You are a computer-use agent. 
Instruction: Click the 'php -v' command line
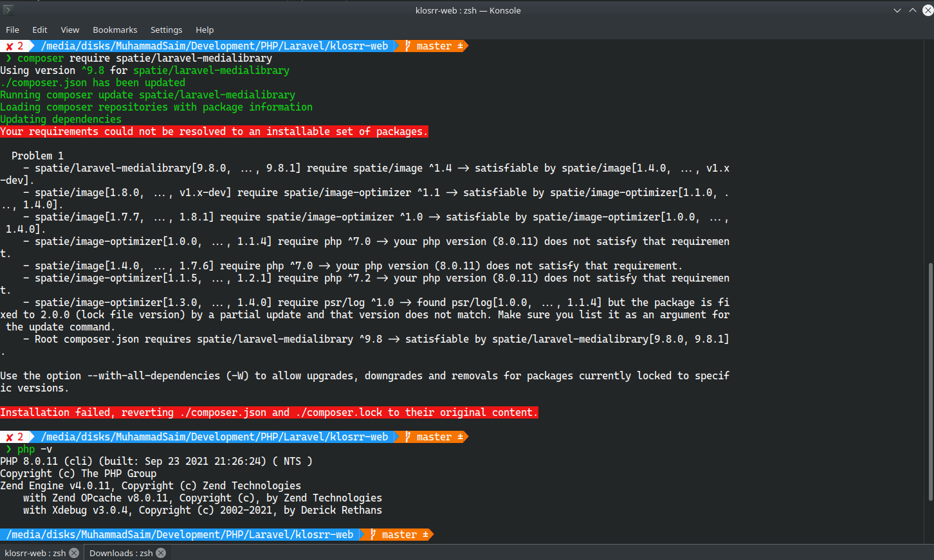(x=35, y=449)
